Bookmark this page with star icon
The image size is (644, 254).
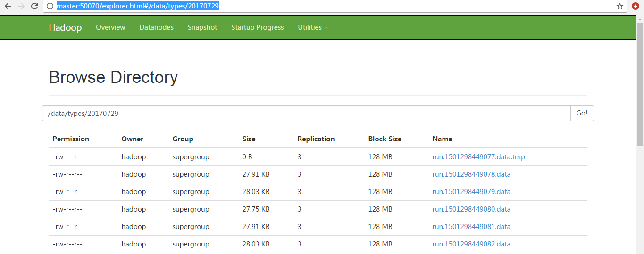tap(620, 6)
